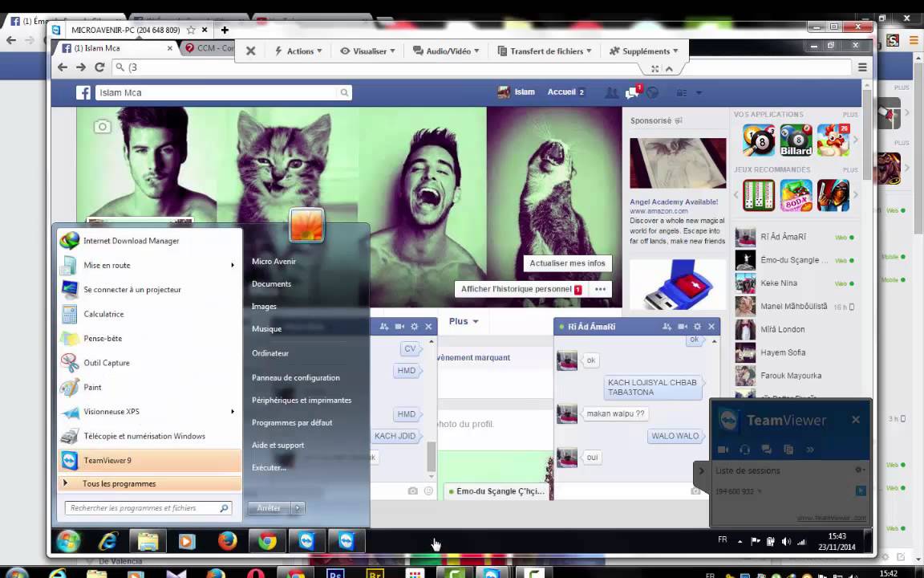Click the Facebook search field with Islam Mca
Screen dimensions: 924x578
pos(216,92)
